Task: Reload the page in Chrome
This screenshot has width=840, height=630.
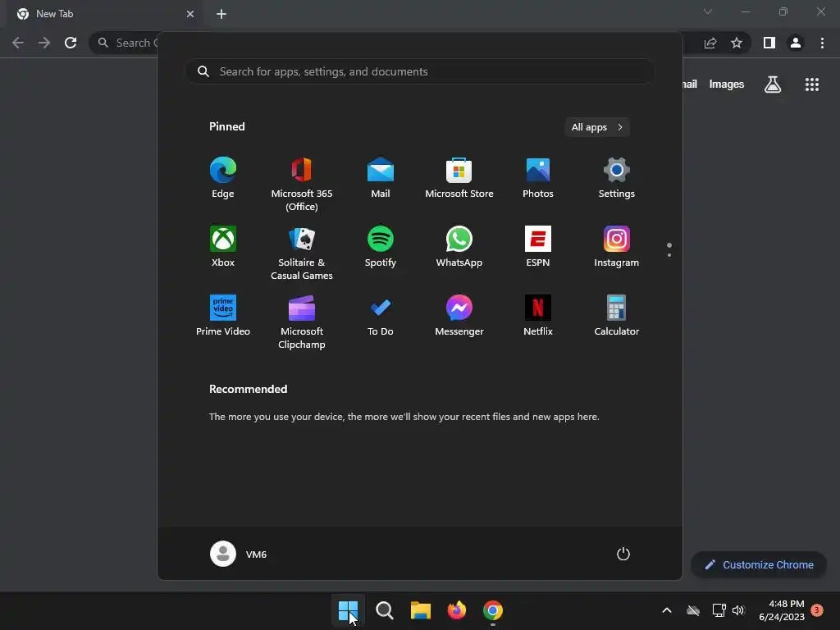Action: coord(71,43)
